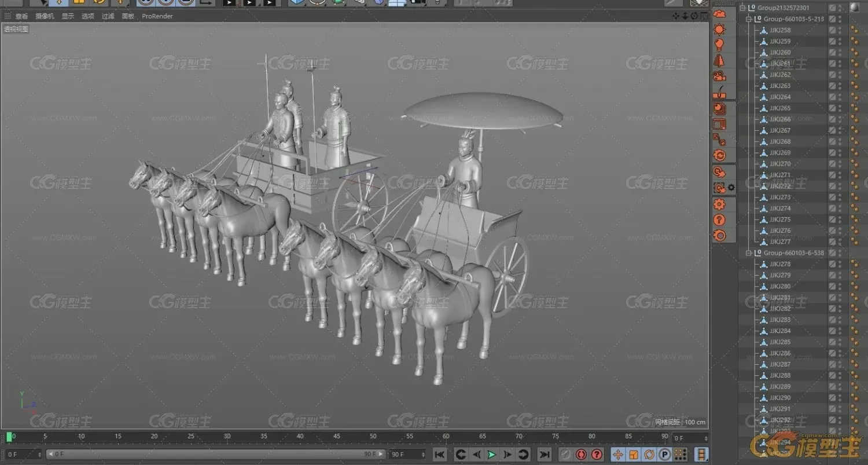Open the 选项 viewport menu

click(x=88, y=16)
